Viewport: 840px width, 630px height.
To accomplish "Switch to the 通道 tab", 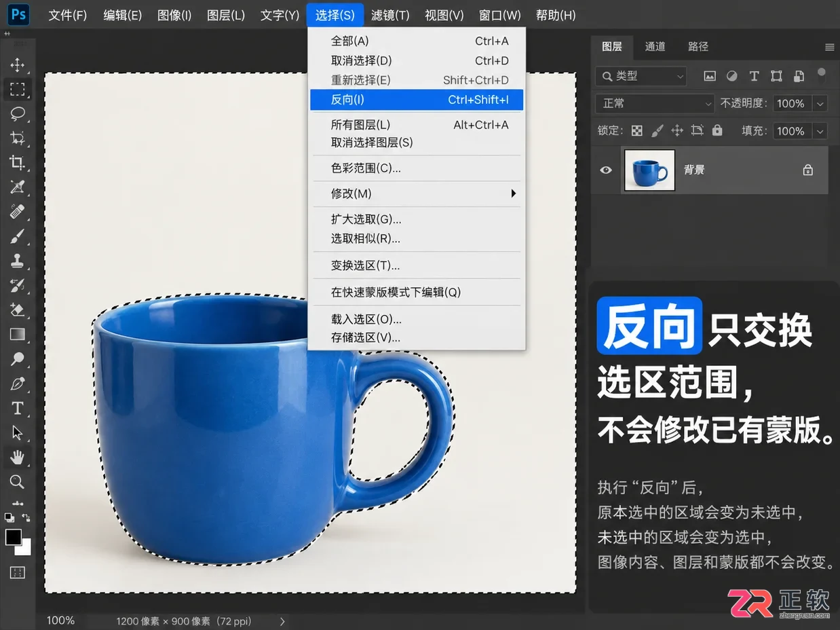I will [655, 47].
